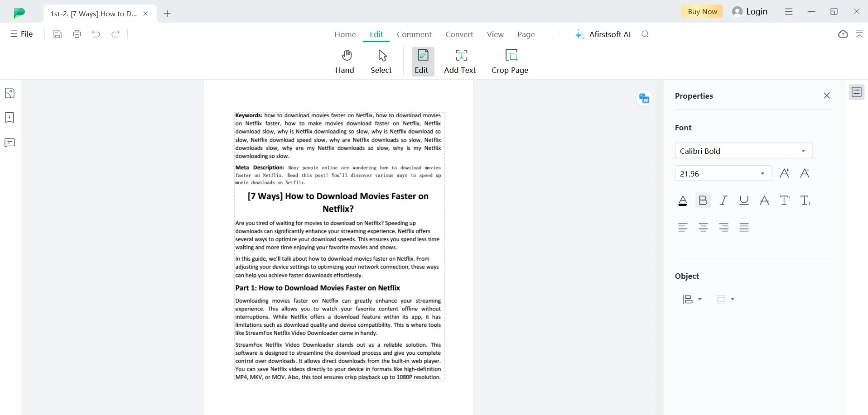868x415 pixels.
Task: Align text right
Action: pyautogui.click(x=724, y=228)
